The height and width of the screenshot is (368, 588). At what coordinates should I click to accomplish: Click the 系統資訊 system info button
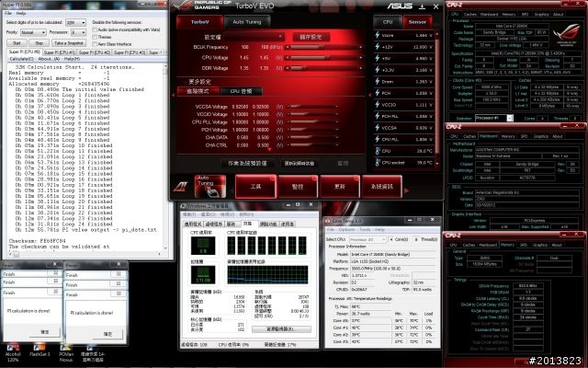point(382,187)
